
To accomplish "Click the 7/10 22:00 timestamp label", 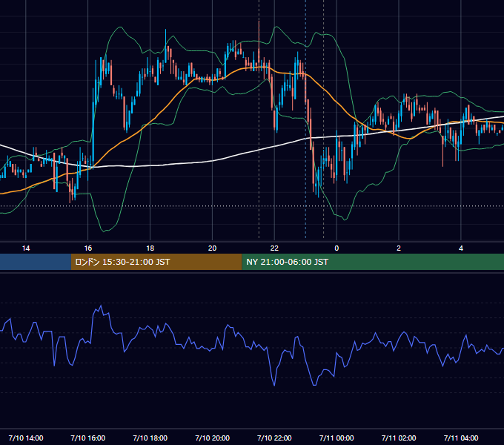I will [x=274, y=438].
